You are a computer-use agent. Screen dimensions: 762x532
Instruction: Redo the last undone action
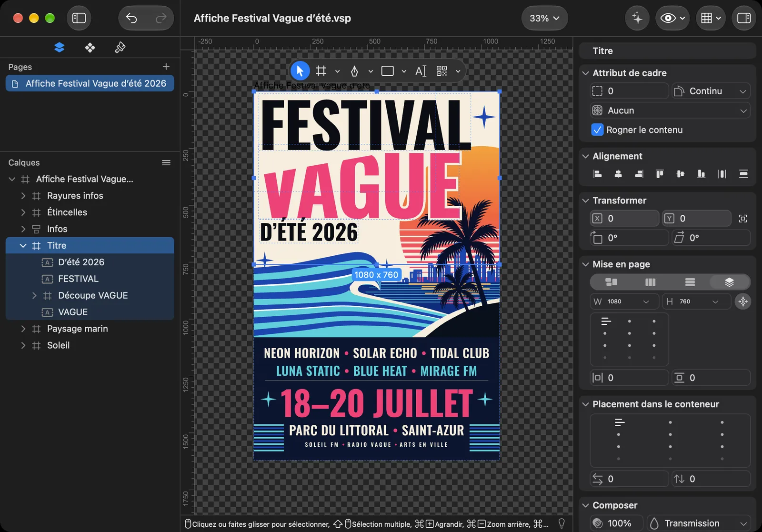tap(161, 18)
